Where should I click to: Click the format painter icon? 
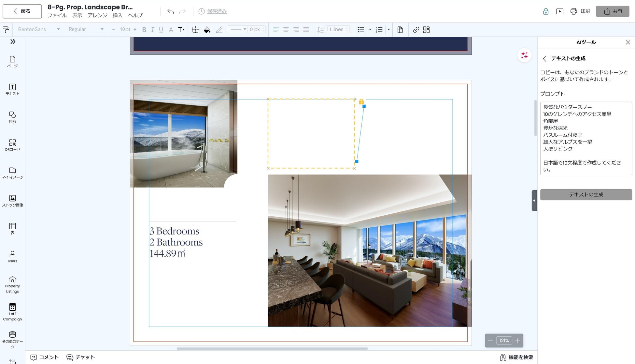(x=6, y=30)
